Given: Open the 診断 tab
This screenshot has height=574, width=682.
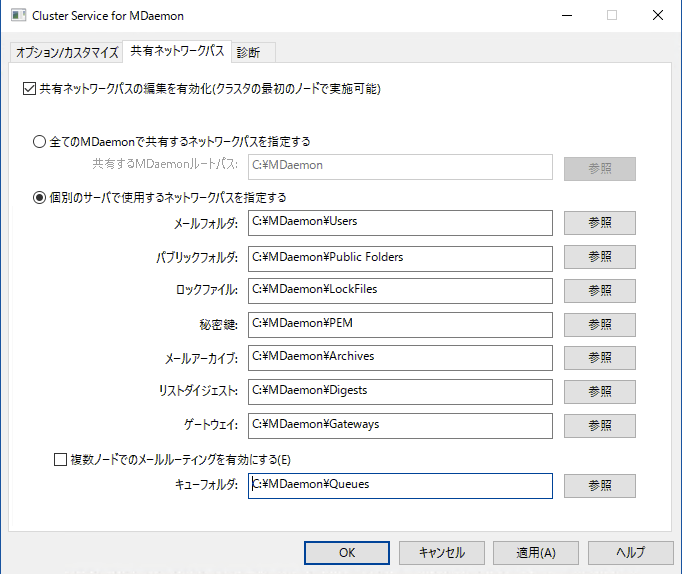Looking at the screenshot, I should [249, 53].
